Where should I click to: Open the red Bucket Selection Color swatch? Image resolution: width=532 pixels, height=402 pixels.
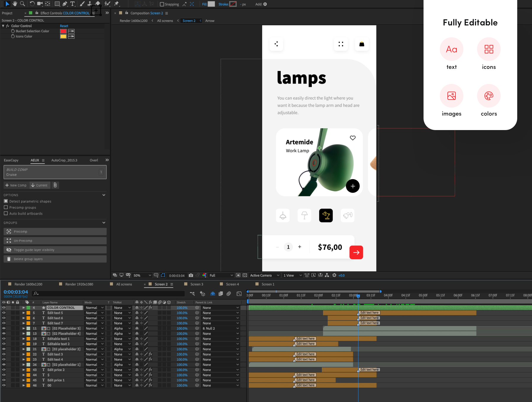(63, 31)
